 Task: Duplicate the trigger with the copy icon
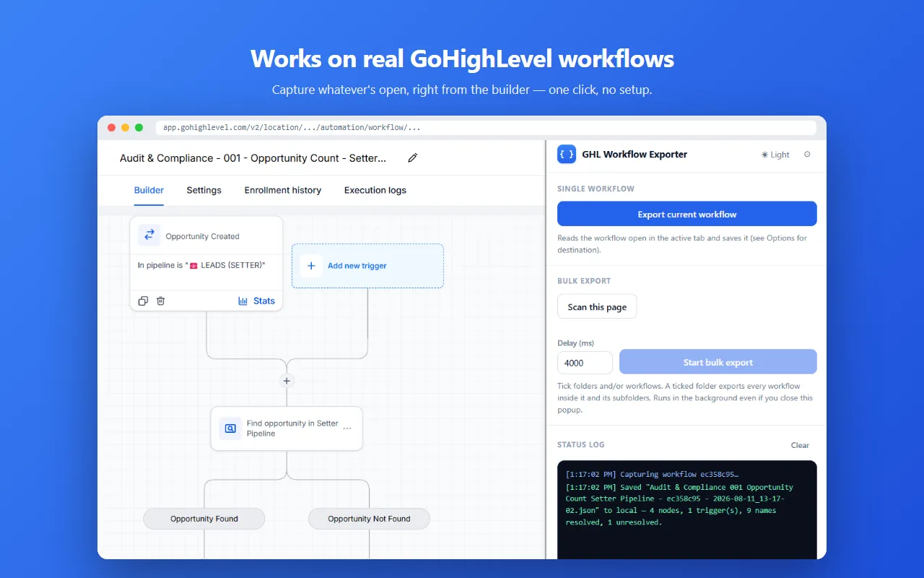[x=143, y=301]
